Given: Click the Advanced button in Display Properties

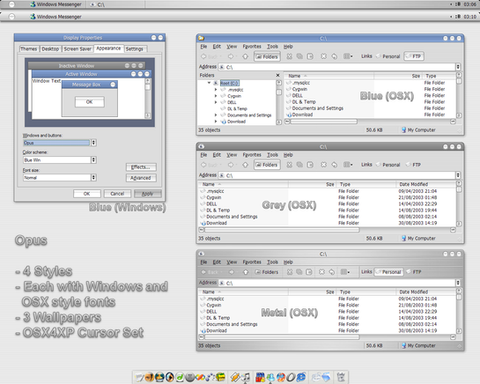Looking at the screenshot, I should pos(141,178).
